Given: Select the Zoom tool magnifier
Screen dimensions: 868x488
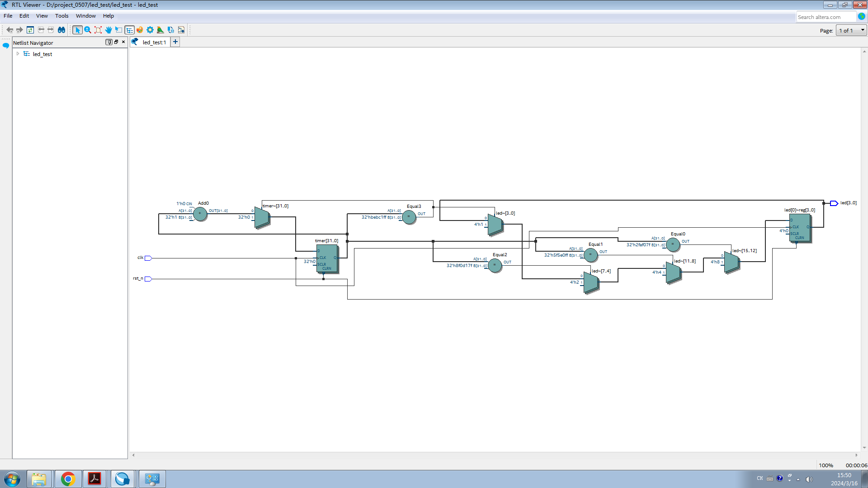Looking at the screenshot, I should (88, 30).
